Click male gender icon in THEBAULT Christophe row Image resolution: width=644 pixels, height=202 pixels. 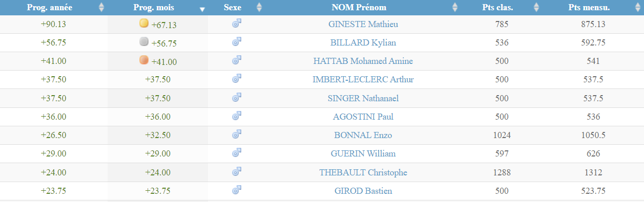(x=237, y=171)
